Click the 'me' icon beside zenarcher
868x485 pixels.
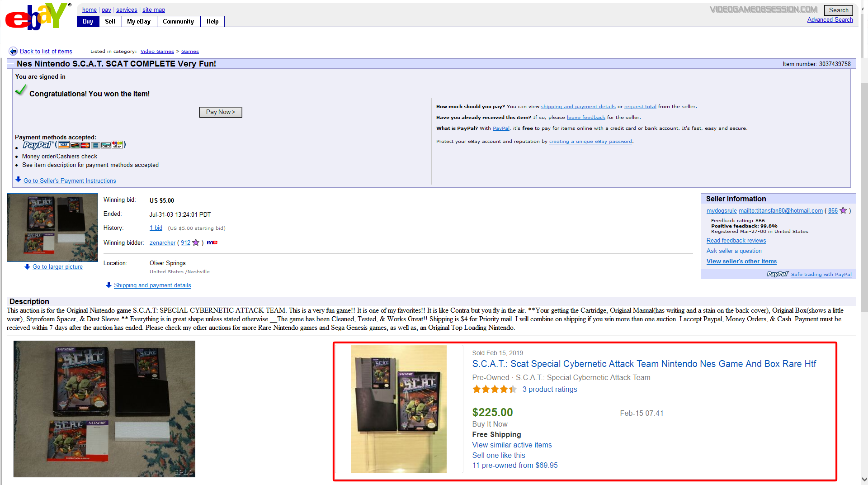(x=212, y=242)
